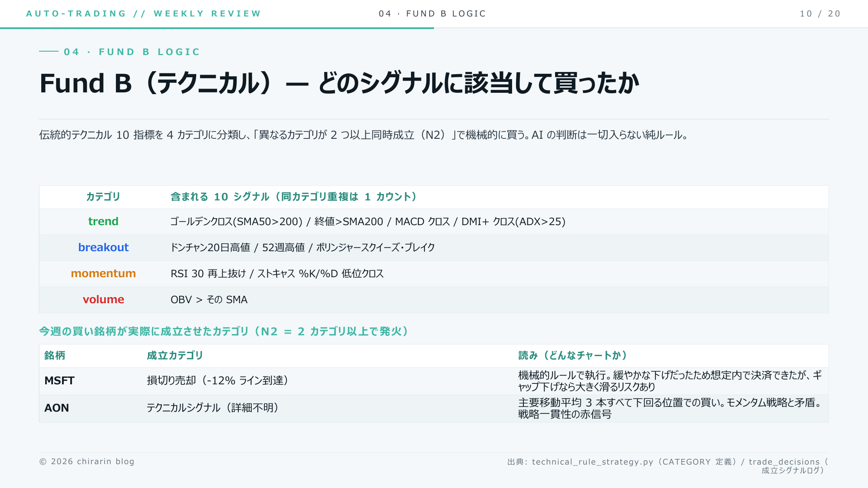Click the '含まれる 10 シグナル' column header

click(294, 197)
